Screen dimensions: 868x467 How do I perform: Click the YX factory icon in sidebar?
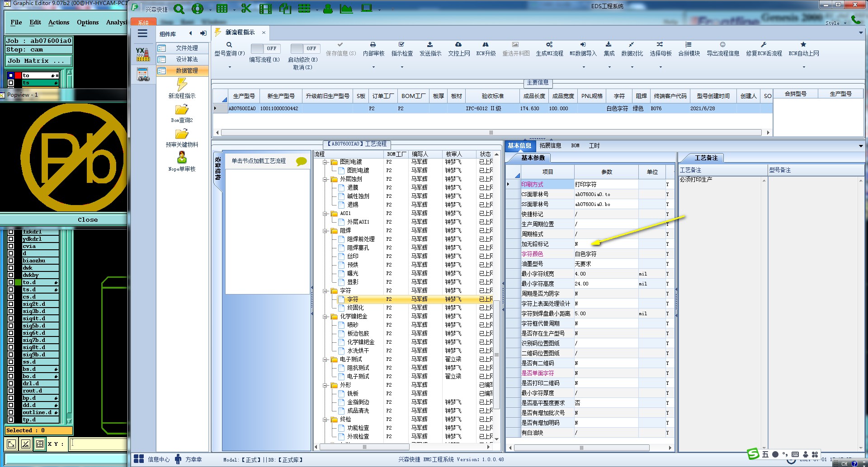pos(143,54)
